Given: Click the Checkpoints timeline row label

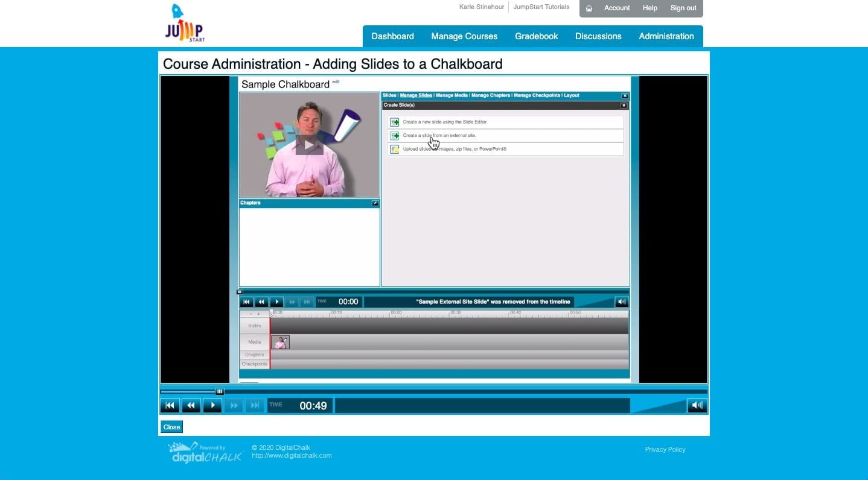Looking at the screenshot, I should coord(255,364).
